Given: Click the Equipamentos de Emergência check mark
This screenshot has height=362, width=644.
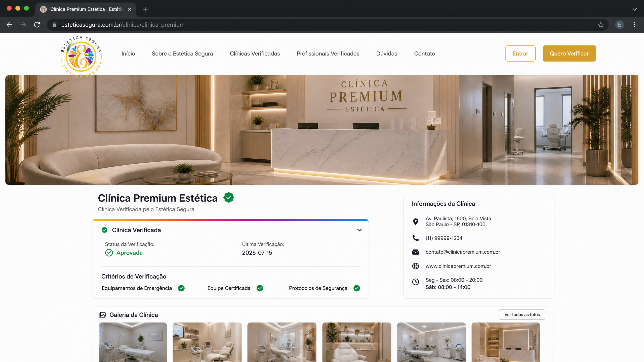Looking at the screenshot, I should [x=181, y=288].
